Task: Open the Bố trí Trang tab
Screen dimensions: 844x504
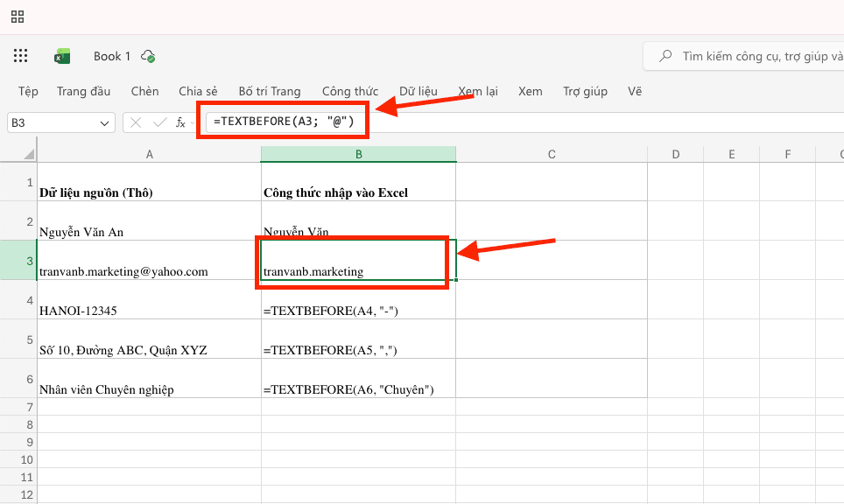Action: (270, 92)
